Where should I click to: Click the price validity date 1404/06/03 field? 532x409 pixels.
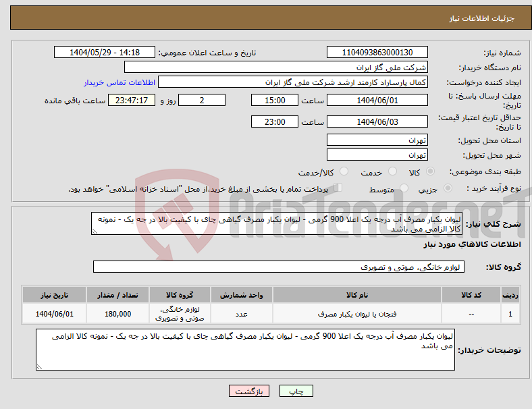pyautogui.click(x=377, y=121)
